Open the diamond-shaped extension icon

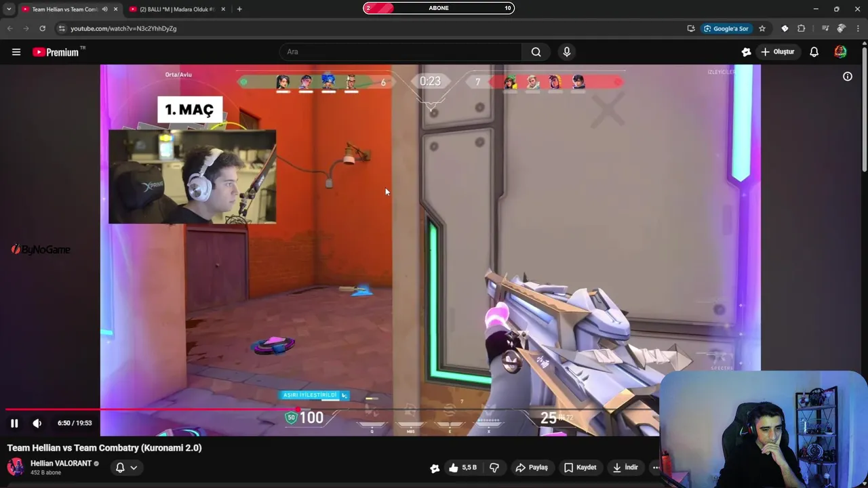[x=785, y=28]
